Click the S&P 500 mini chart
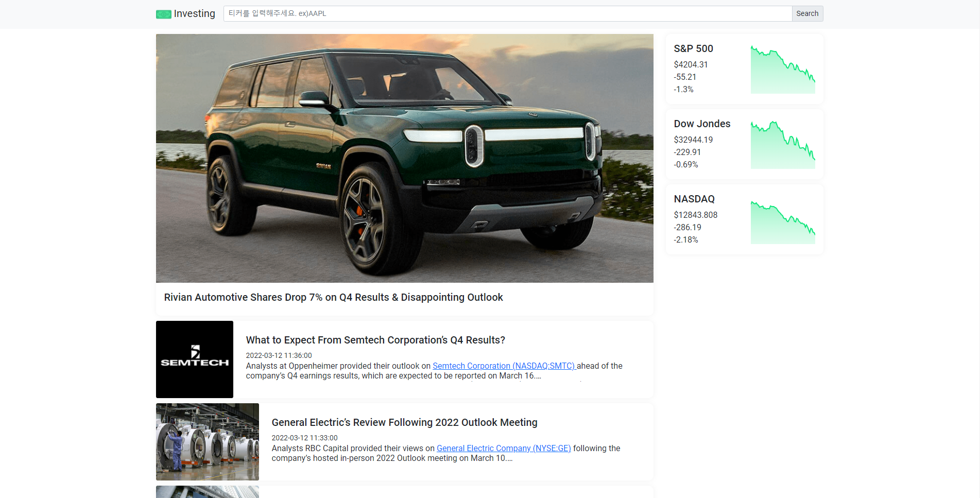 783,69
